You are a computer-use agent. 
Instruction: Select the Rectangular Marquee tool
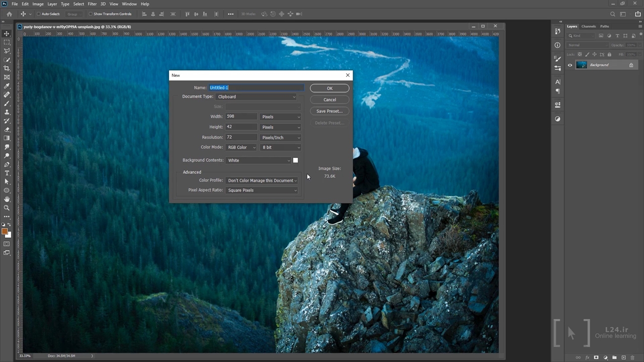click(7, 42)
